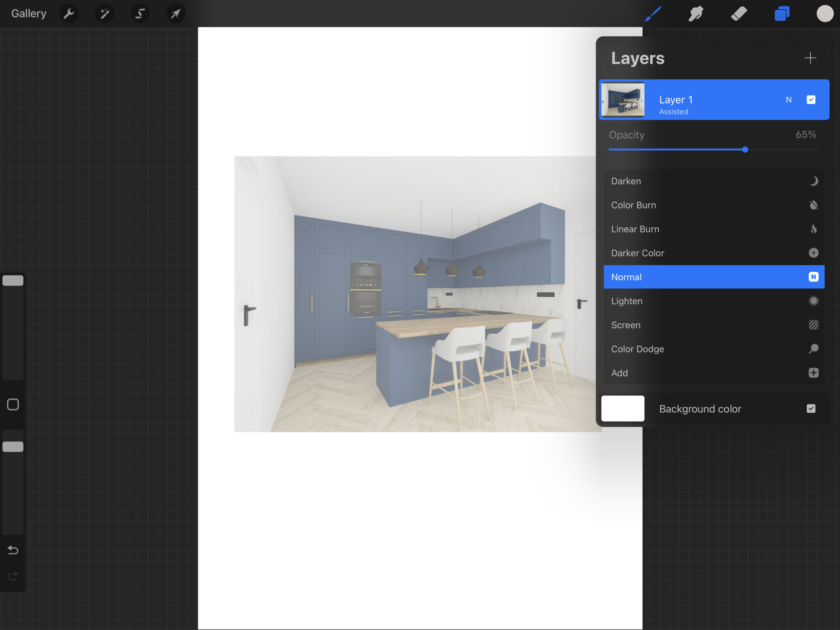The image size is (840, 630).
Task: Activate the Transform arrow tool
Action: point(176,14)
